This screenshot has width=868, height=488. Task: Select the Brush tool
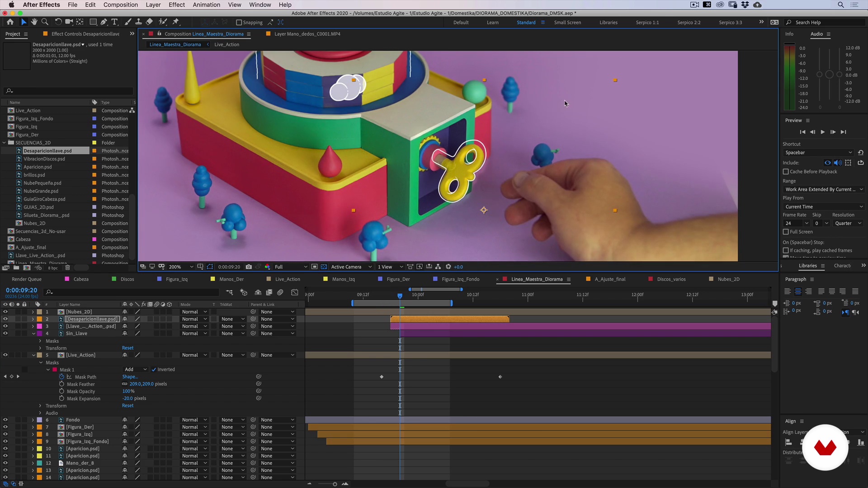pos(128,22)
